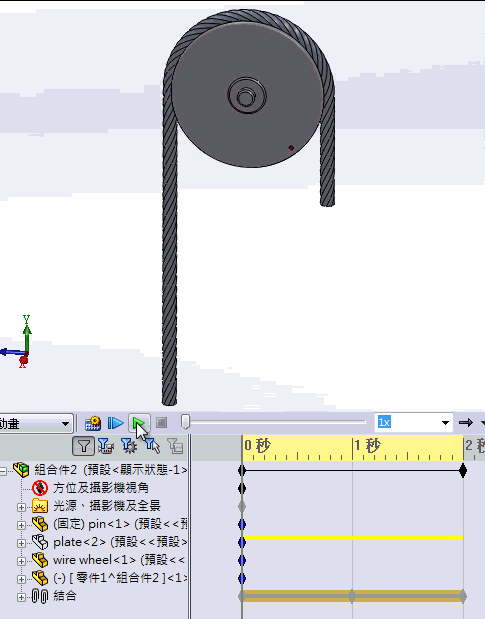Click the pin<1> part icon
Image resolution: width=485 pixels, height=619 pixels.
coord(40,524)
